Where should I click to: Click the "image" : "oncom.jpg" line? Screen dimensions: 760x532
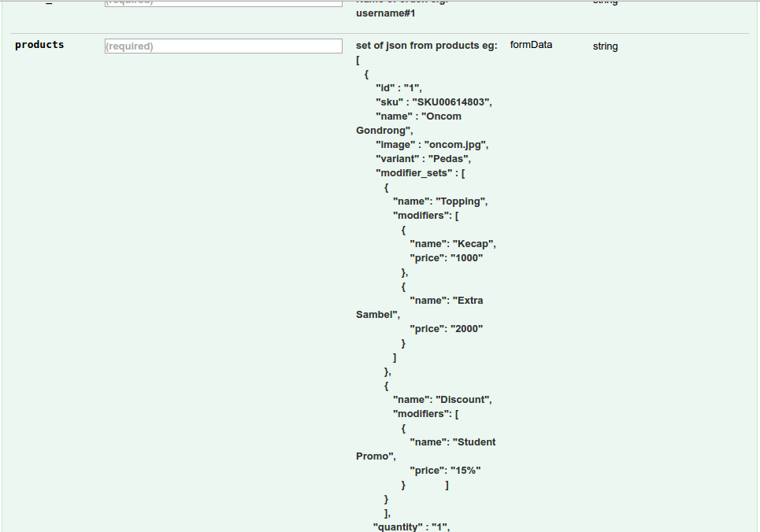point(432,145)
